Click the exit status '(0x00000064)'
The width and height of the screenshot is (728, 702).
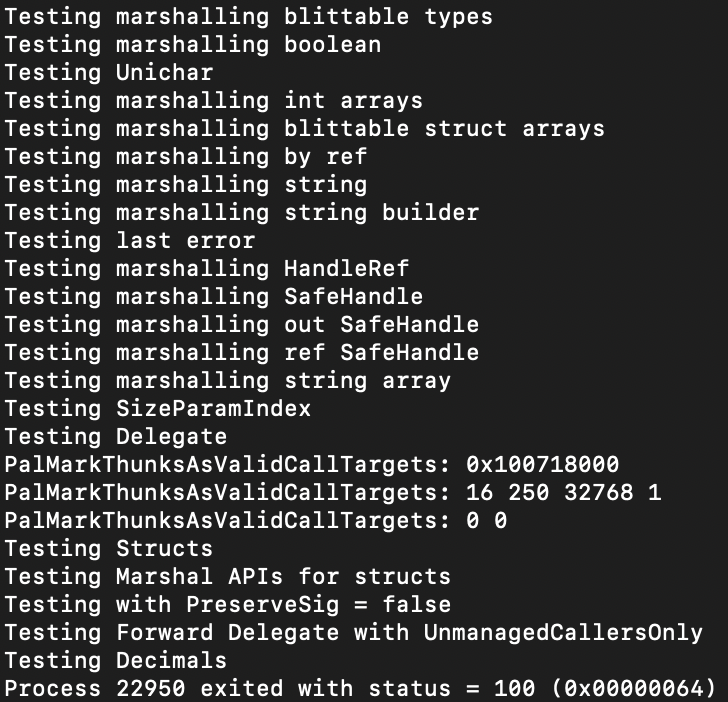tap(633, 689)
